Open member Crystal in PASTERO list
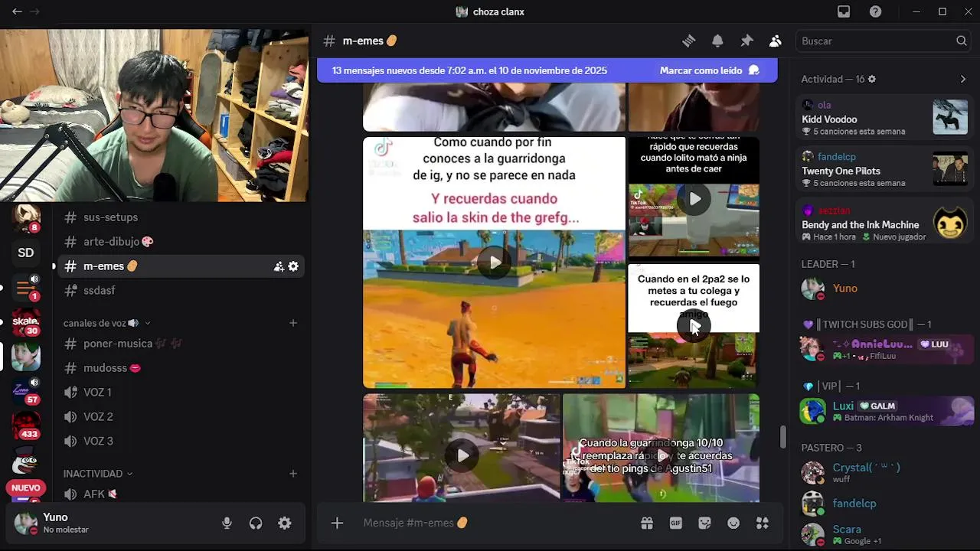Viewport: 980px width, 551px height. [x=884, y=472]
